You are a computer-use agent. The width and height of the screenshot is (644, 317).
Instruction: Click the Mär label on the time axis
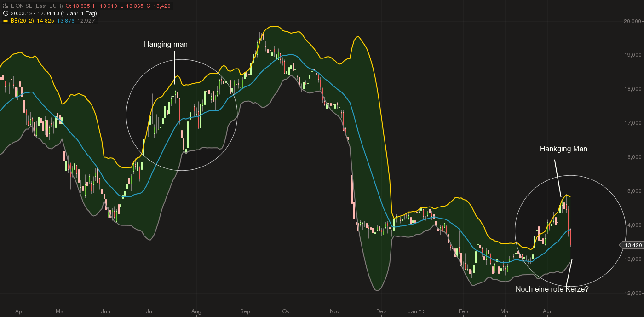pyautogui.click(x=505, y=312)
